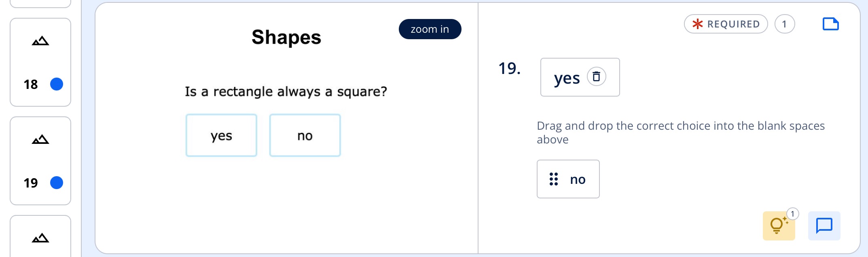Click the blue note icon top right
Viewport: 868px width, 257px height.
[x=831, y=24]
